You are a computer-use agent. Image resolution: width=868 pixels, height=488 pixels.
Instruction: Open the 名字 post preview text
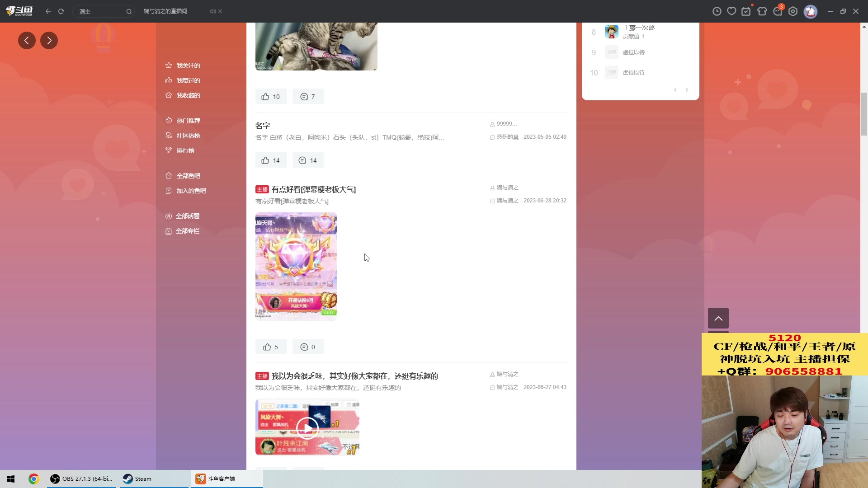point(350,137)
